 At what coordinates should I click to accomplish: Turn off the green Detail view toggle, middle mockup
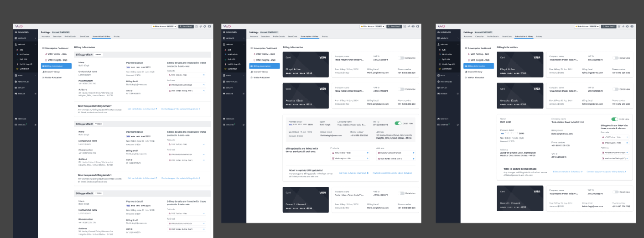pyautogui.click(x=398, y=123)
